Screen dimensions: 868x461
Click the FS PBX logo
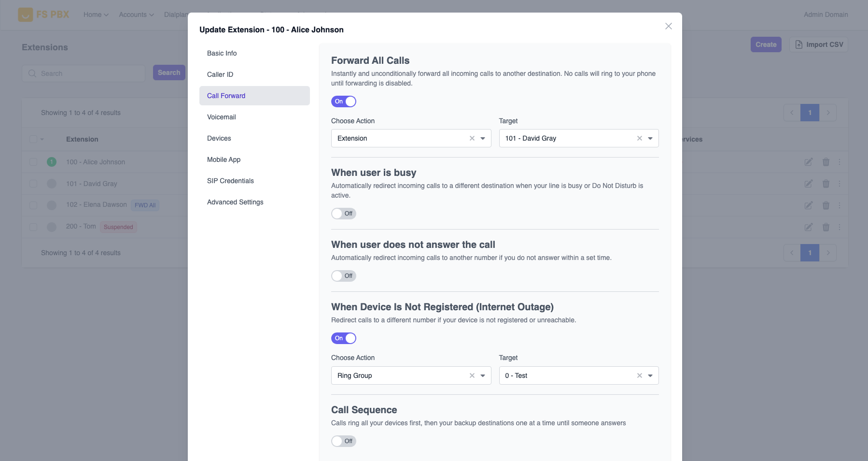[x=44, y=14]
